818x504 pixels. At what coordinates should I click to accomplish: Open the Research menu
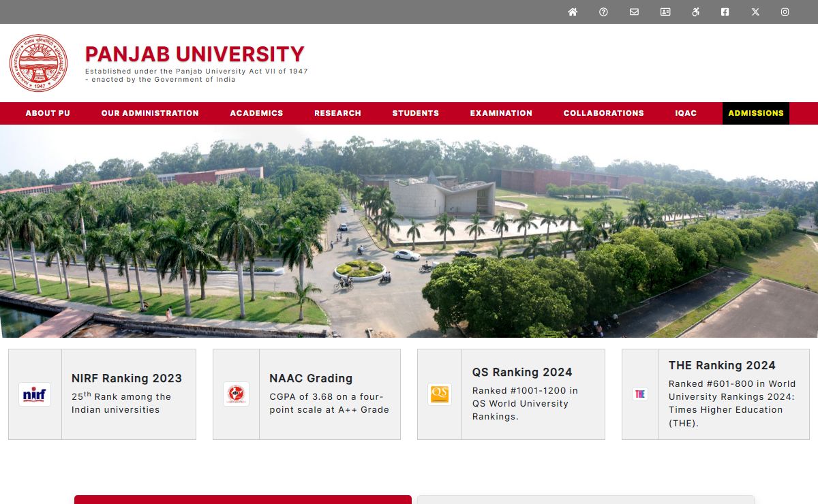point(337,113)
